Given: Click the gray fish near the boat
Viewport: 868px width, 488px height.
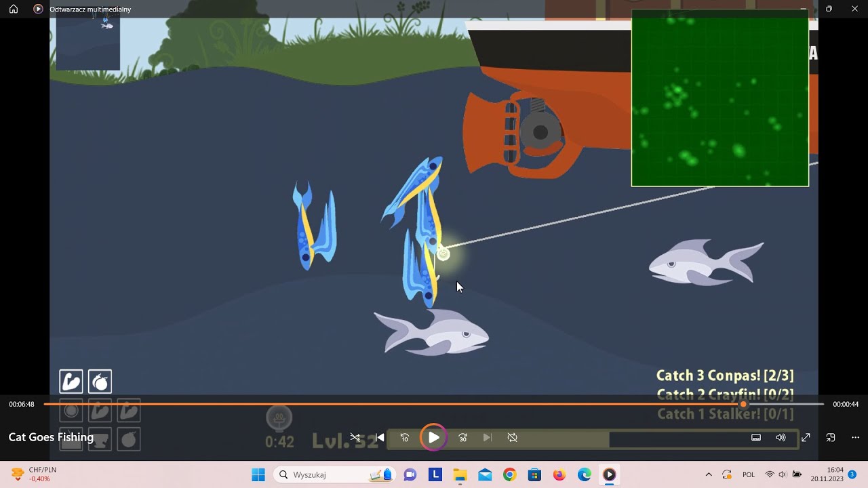Looking at the screenshot, I should click(x=705, y=262).
